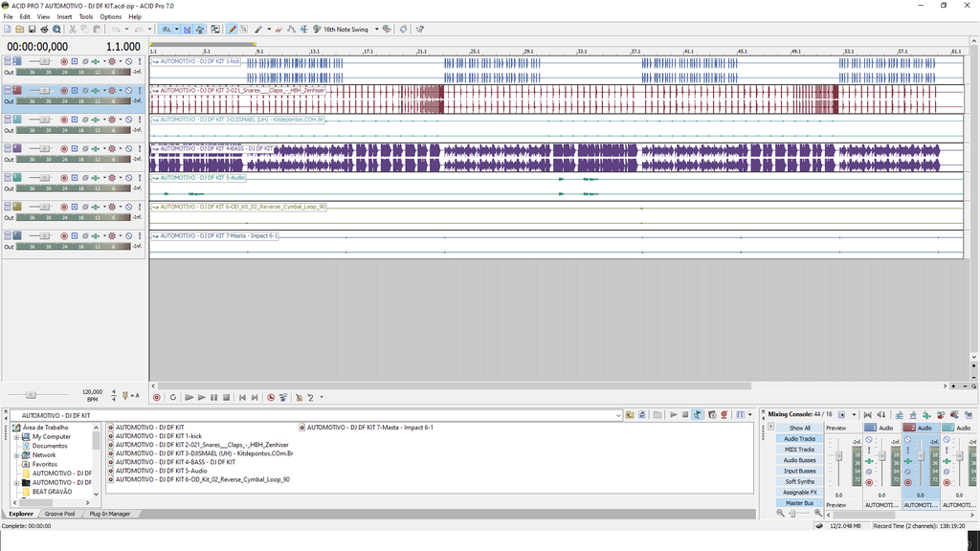Toggle Lock Envelopes to Events icon
Viewport: 980px width, 551px height.
[x=200, y=29]
